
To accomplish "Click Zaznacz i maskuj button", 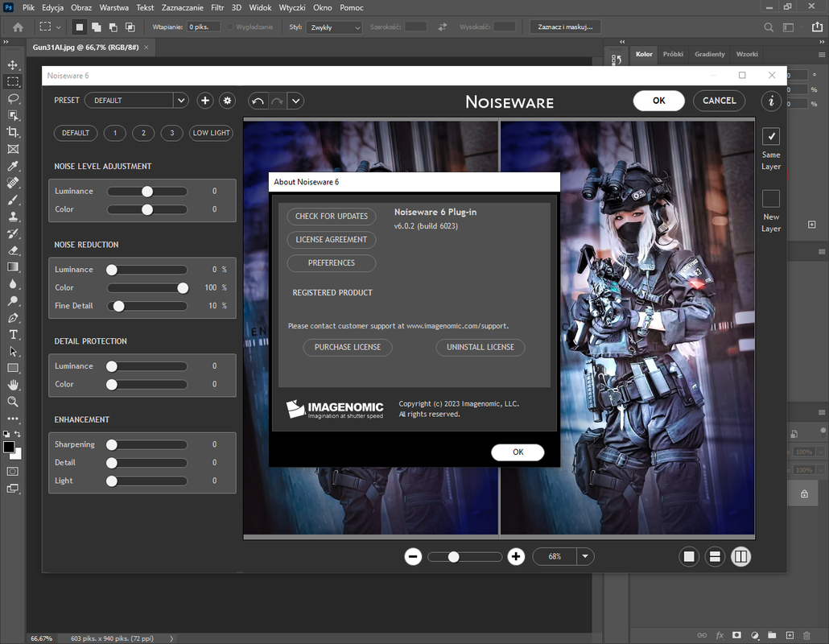I will [565, 27].
